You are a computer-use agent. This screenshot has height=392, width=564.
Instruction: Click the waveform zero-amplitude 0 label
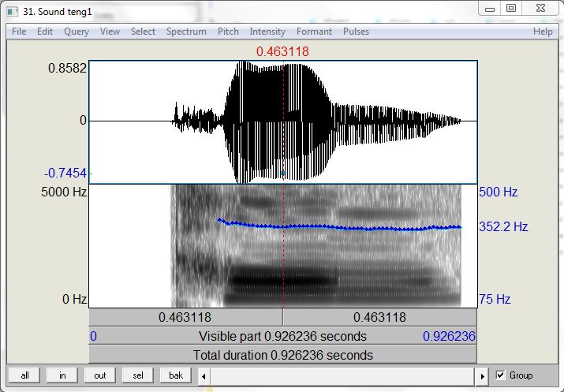pyautogui.click(x=83, y=120)
